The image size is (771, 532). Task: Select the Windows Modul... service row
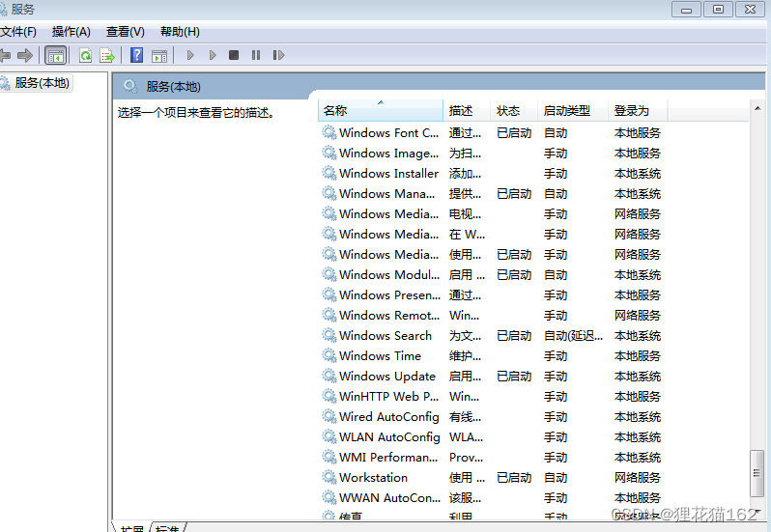coord(492,274)
